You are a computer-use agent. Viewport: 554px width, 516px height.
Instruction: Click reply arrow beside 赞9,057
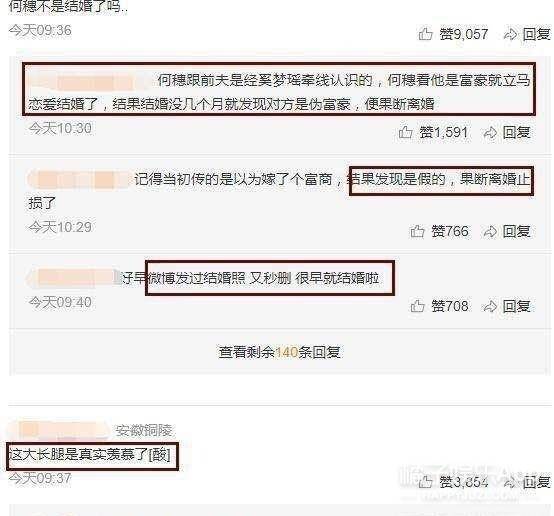(x=510, y=34)
